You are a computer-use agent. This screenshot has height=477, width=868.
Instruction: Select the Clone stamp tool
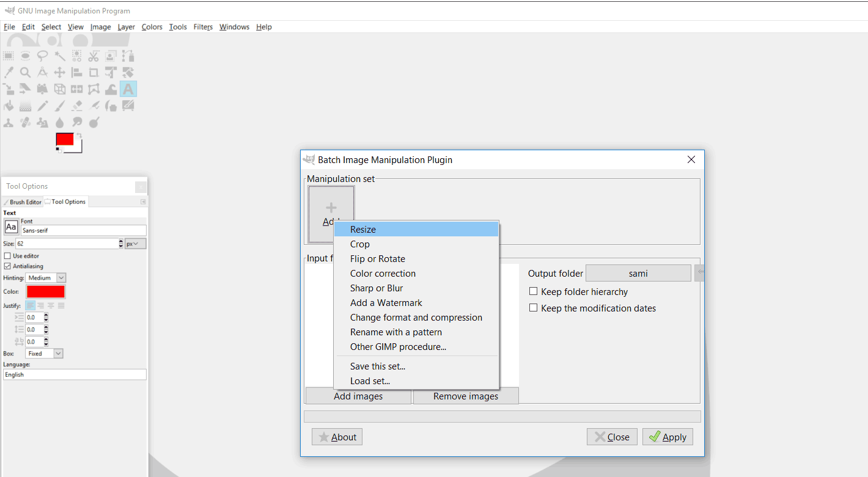pos(9,122)
